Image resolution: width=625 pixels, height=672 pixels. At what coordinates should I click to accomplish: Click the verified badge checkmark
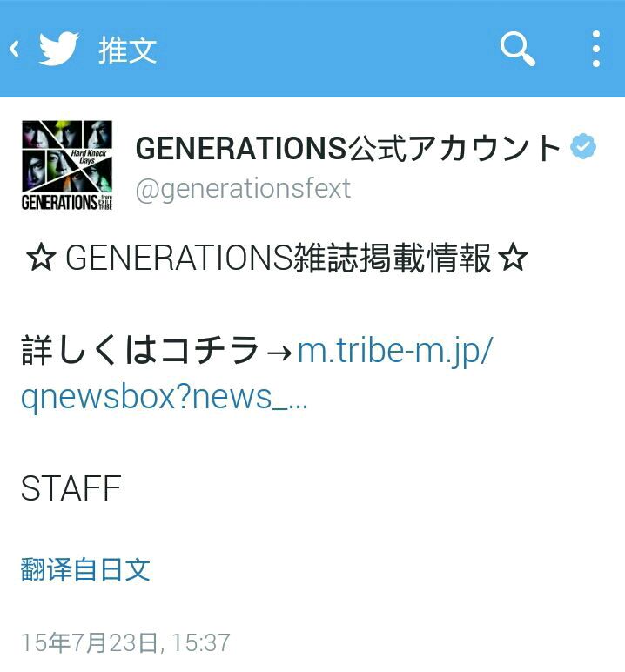(583, 146)
